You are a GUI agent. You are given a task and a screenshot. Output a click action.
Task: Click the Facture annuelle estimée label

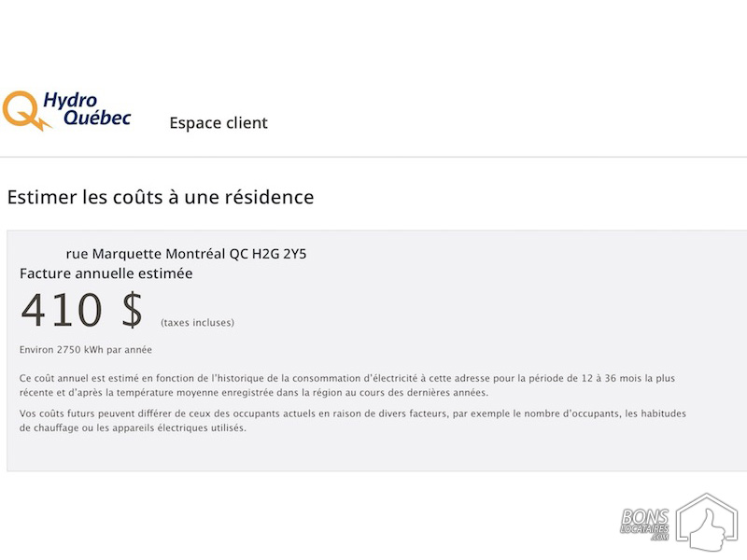click(x=106, y=273)
